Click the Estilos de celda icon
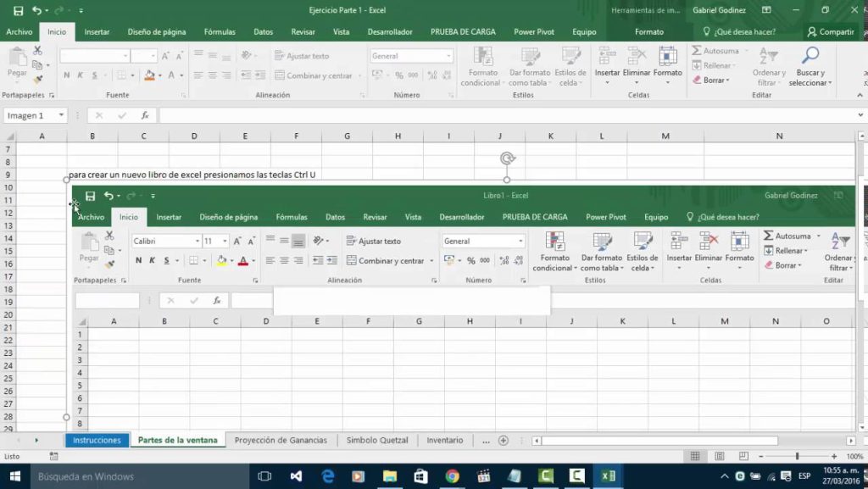The width and height of the screenshot is (868, 489). point(570,57)
